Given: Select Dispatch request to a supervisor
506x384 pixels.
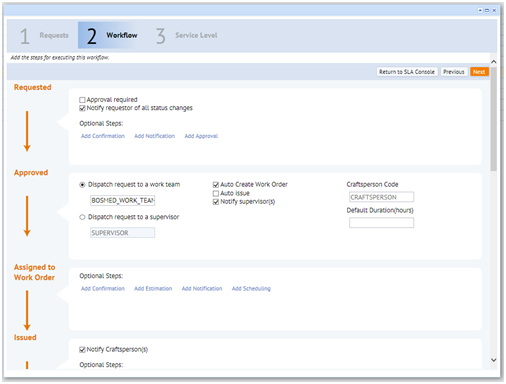Looking at the screenshot, I should (x=82, y=217).
